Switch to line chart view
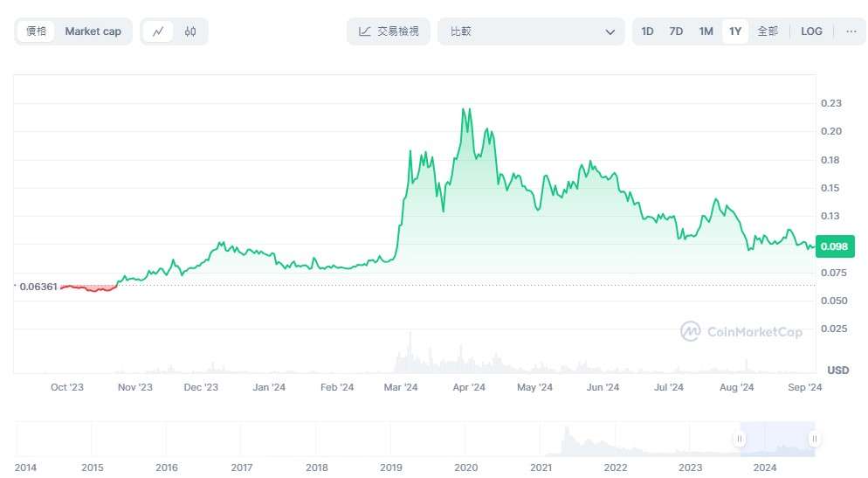This screenshot has height=478, width=868. [x=158, y=31]
